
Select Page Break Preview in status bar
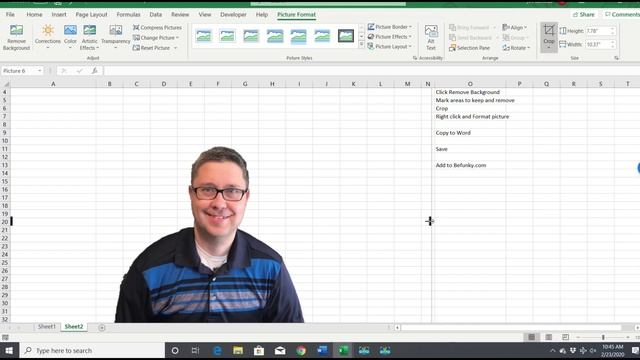565,337
